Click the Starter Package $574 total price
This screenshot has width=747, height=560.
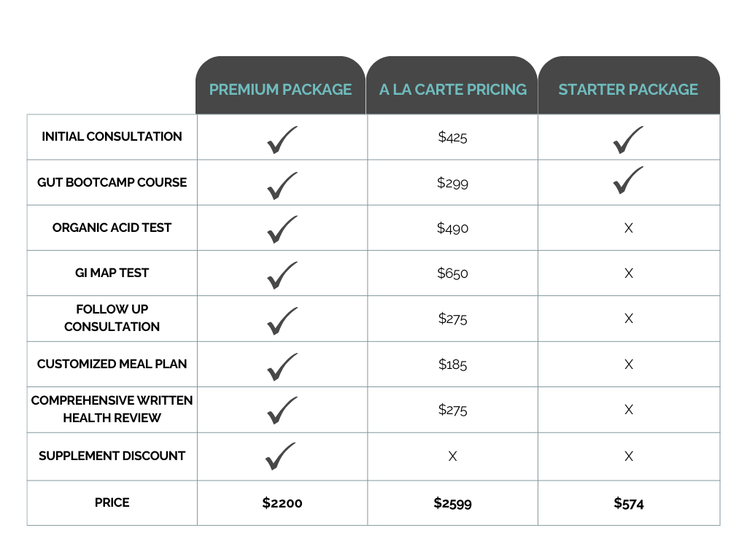pos(629,503)
